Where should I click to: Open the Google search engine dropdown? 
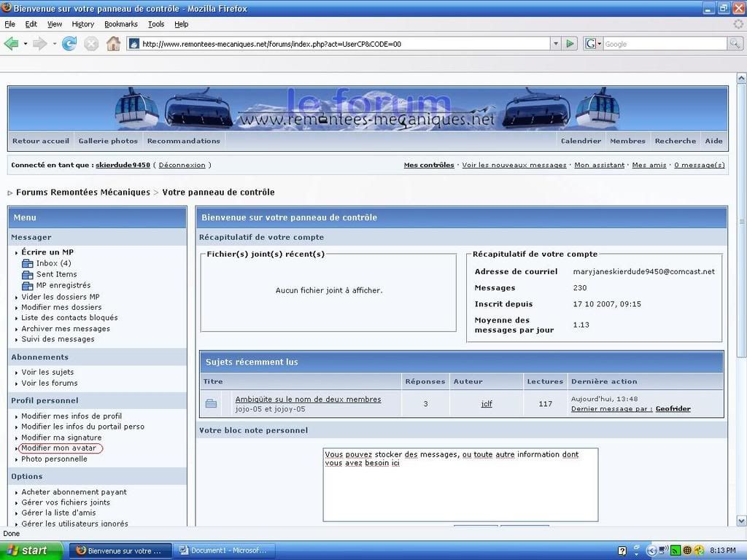coord(593,44)
